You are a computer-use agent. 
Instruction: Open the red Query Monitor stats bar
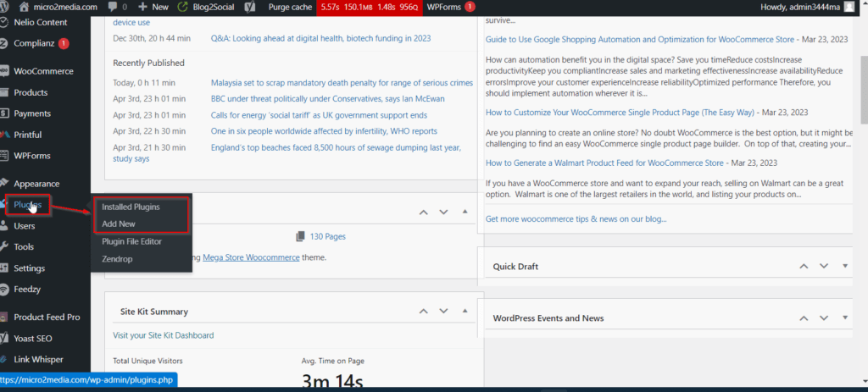(370, 7)
